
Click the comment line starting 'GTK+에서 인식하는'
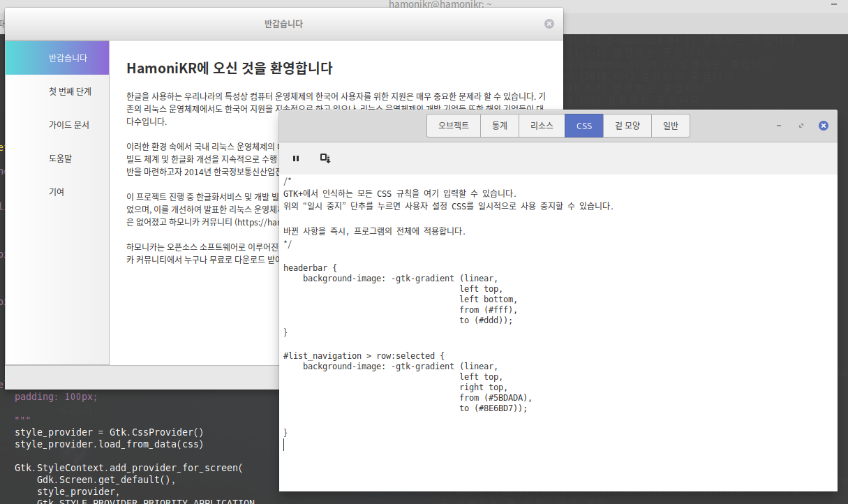pos(400,193)
